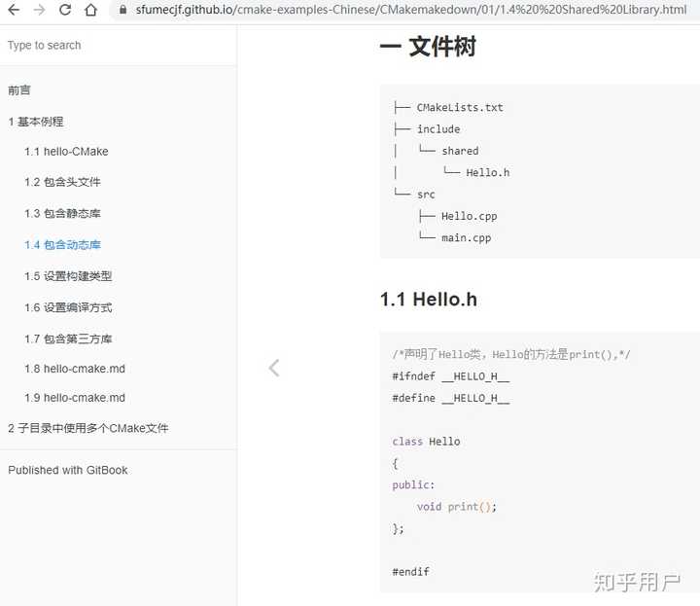Image resolution: width=700 pixels, height=606 pixels.
Task: Open section 1.9 hello-cmake.md
Action: click(x=75, y=398)
